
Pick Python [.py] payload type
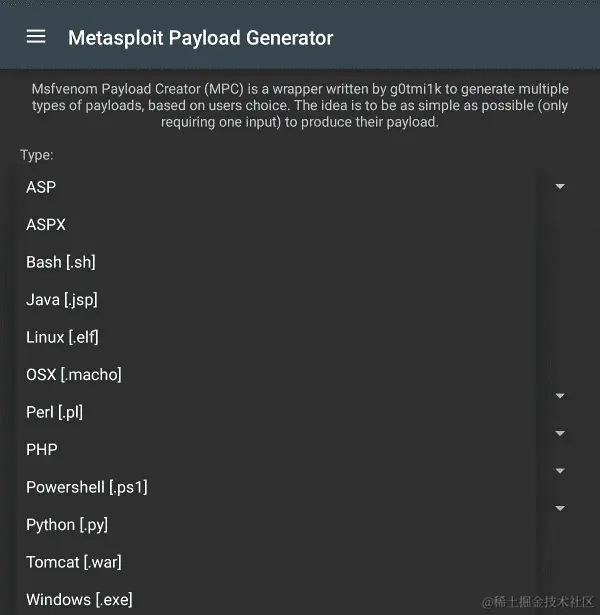coord(276,525)
